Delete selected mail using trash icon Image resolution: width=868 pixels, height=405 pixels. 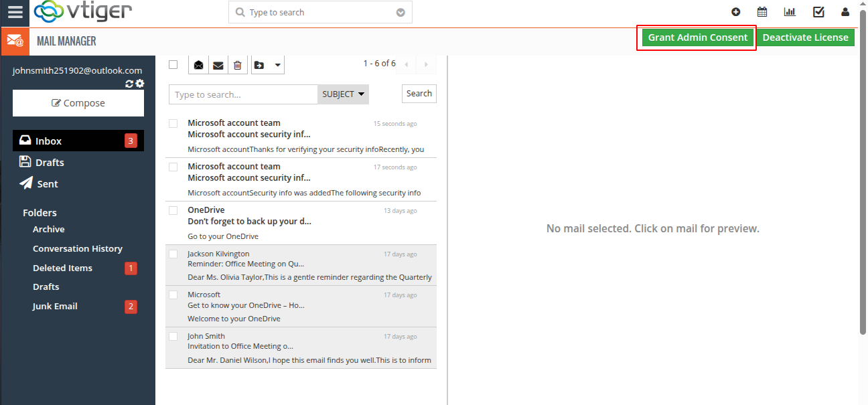pyautogui.click(x=237, y=65)
